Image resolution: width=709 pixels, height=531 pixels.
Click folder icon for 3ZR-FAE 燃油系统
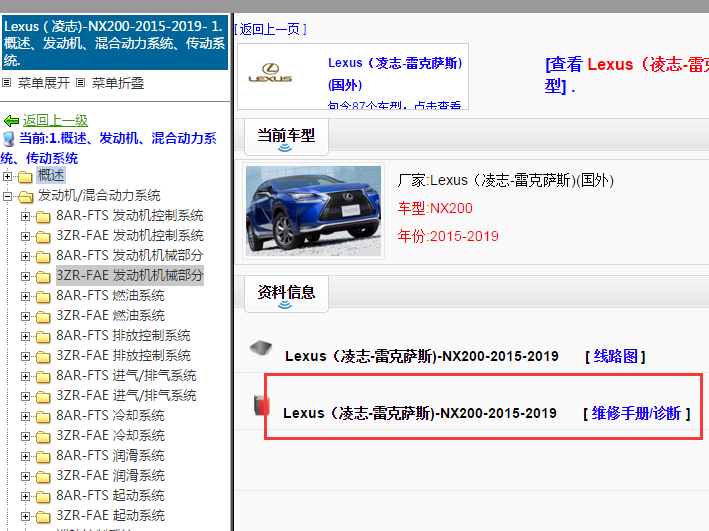coord(43,317)
